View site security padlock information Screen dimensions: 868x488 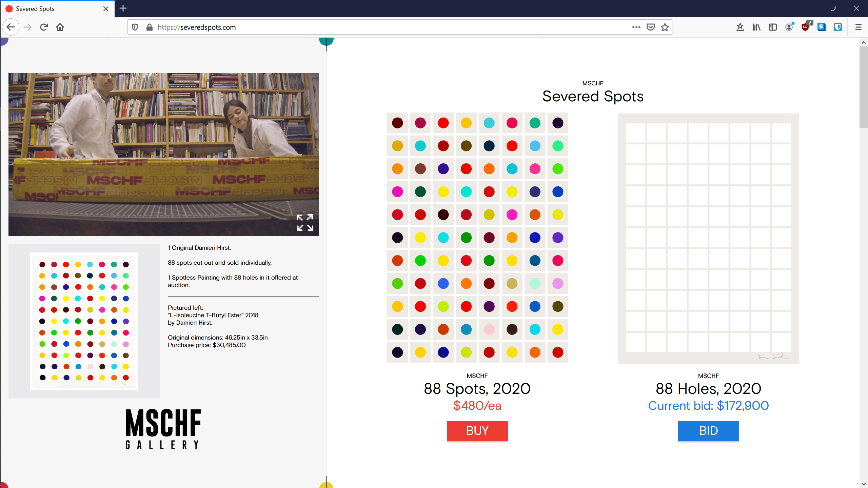pyautogui.click(x=149, y=27)
